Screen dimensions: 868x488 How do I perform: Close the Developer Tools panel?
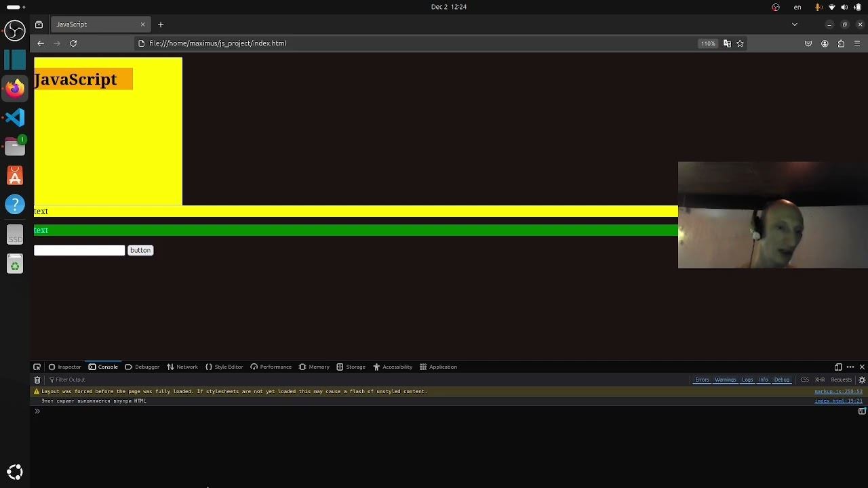tap(862, 367)
